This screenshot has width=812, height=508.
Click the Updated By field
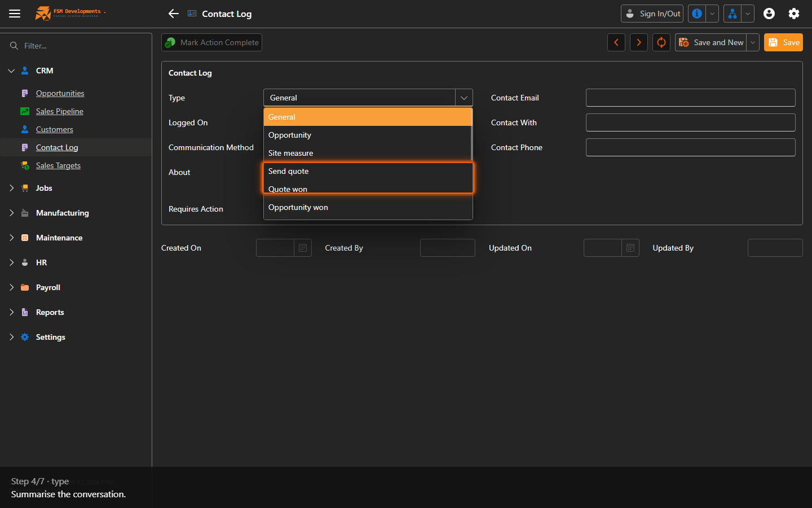point(775,248)
